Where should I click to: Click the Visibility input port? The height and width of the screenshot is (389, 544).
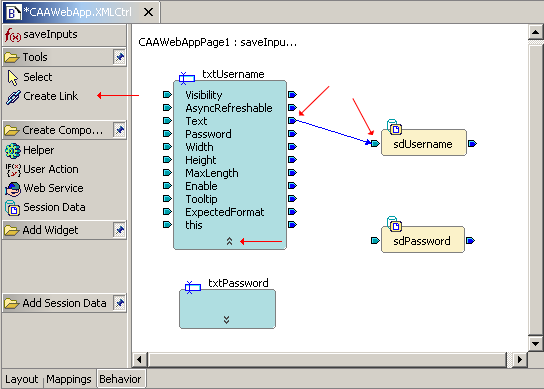[x=167, y=94]
